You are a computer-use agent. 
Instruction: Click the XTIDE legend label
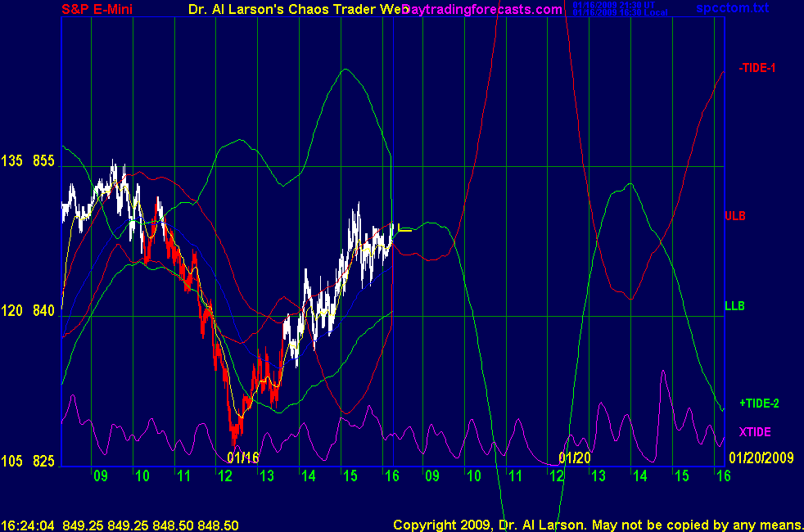(x=755, y=432)
